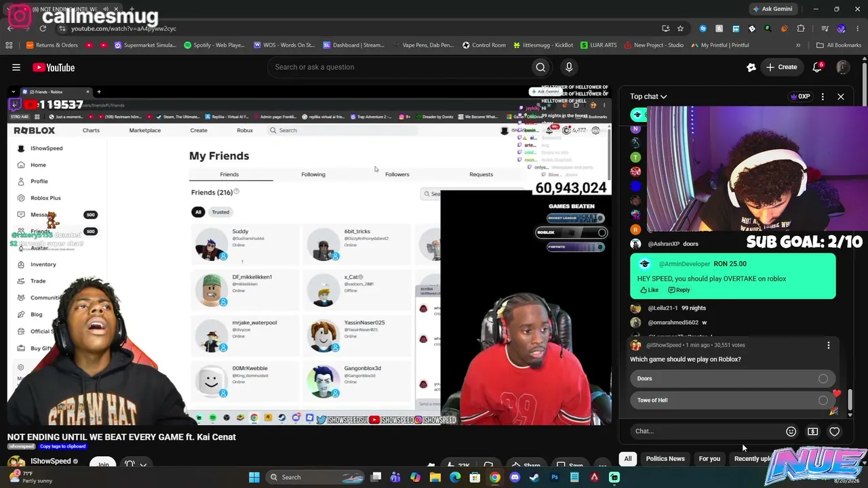Open the poll's three-dot options menu
The image size is (868, 488).
click(x=828, y=346)
